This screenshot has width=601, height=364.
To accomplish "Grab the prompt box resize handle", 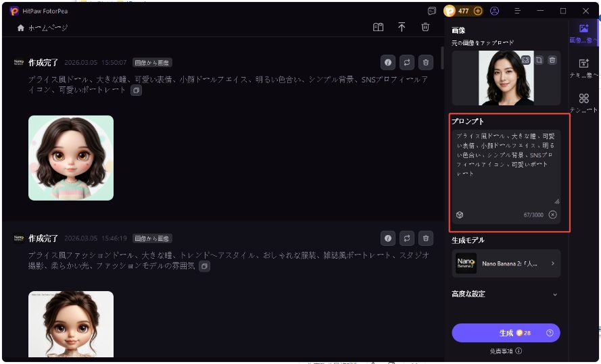I will [x=557, y=201].
